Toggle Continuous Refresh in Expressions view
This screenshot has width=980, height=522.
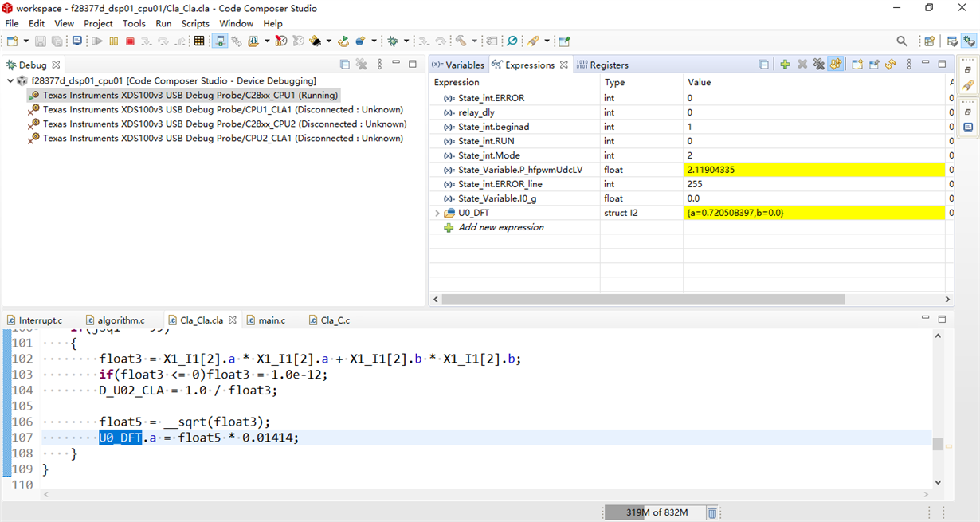pos(835,65)
